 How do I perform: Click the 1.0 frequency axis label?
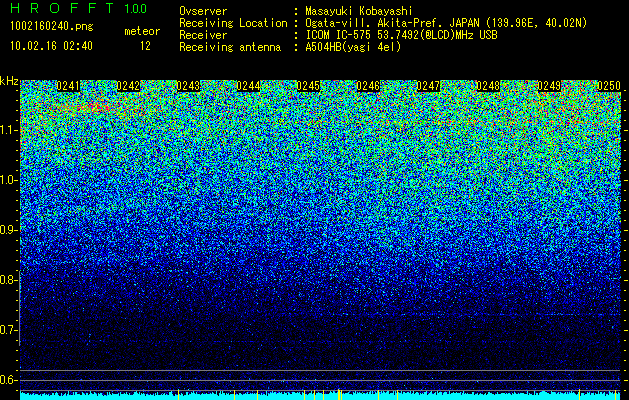coord(9,180)
